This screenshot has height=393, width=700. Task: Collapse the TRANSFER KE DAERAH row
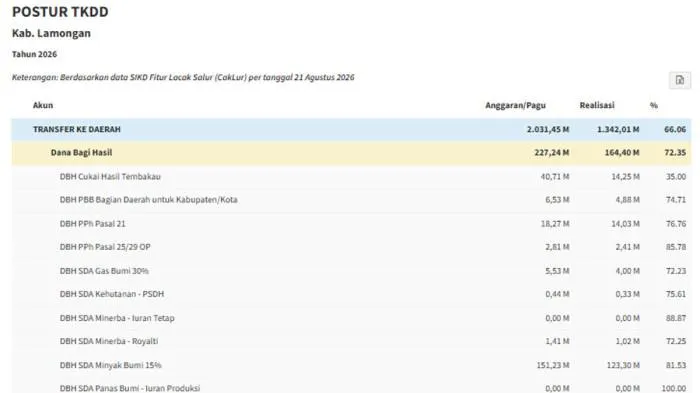coord(351,130)
